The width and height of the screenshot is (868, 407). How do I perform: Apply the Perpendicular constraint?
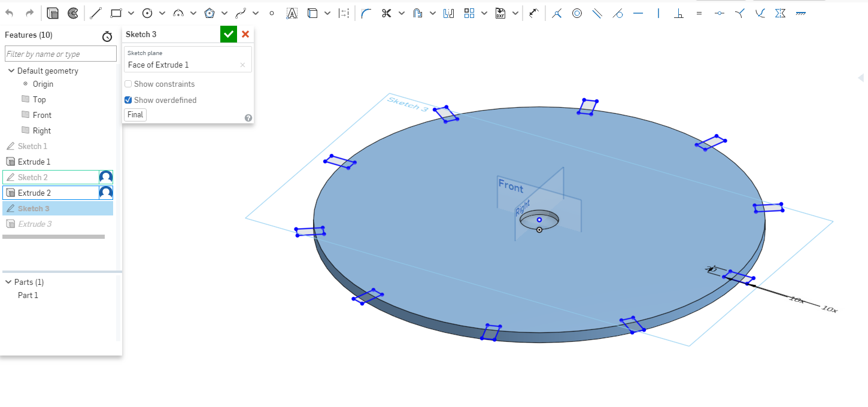pos(679,13)
